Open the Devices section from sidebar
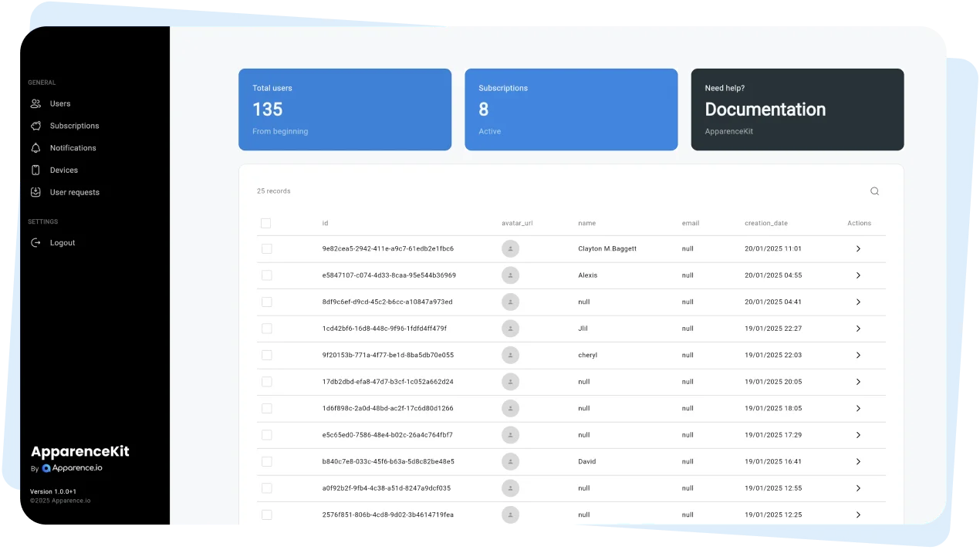Image resolution: width=980 pixels, height=560 pixels. click(x=63, y=170)
